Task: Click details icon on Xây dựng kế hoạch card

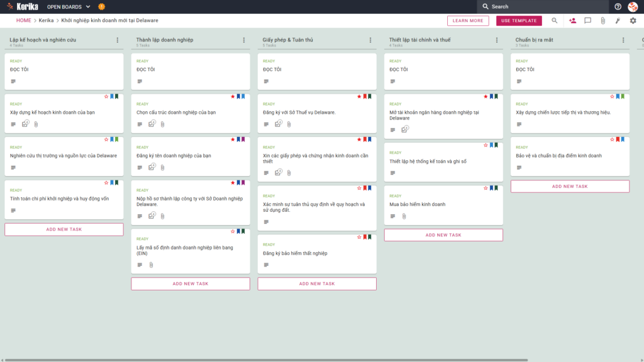Action: click(x=13, y=124)
